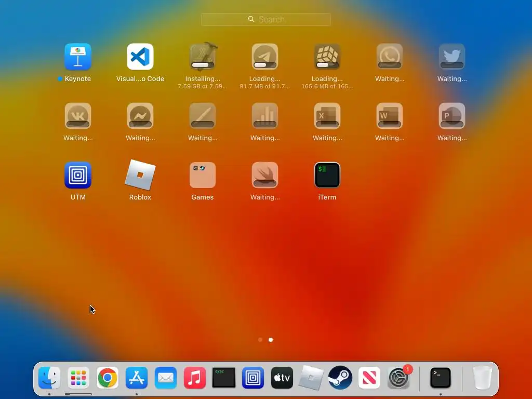The width and height of the screenshot is (532, 399).
Task: Open iTerm from Launchpad
Action: click(x=327, y=175)
